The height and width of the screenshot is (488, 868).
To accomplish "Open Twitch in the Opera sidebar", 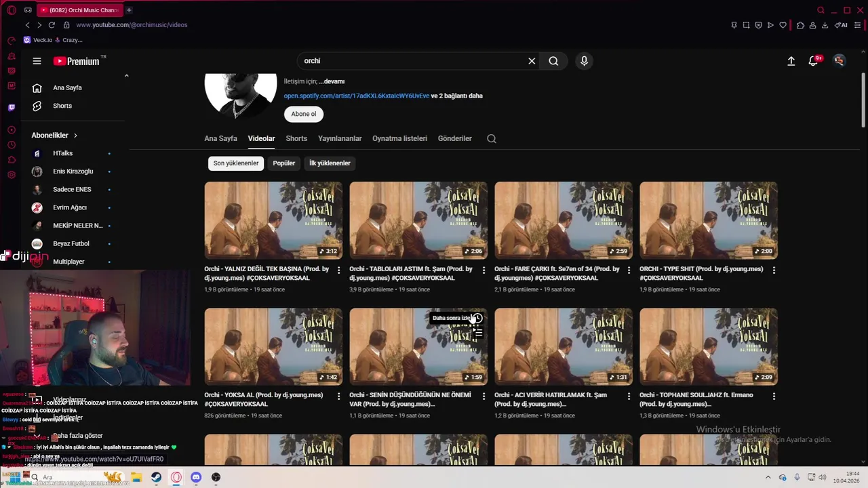I will pyautogui.click(x=12, y=107).
